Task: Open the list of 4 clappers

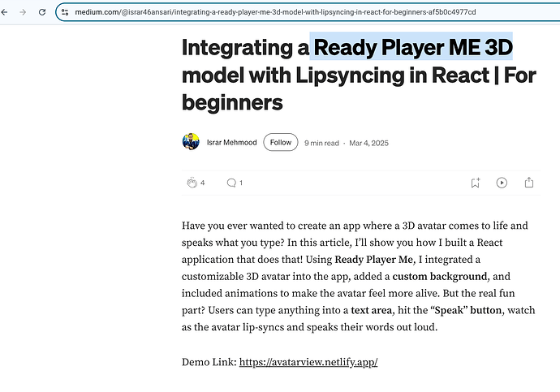Action: (203, 183)
